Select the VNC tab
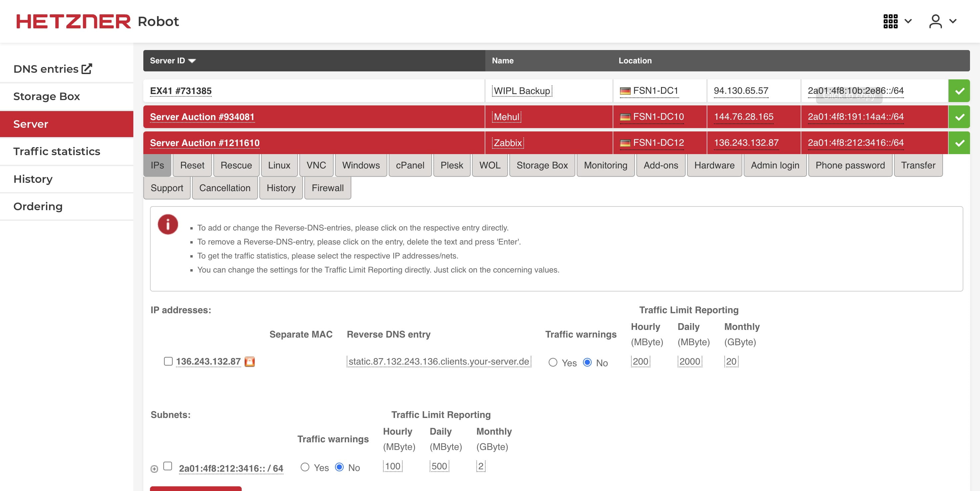Image resolution: width=980 pixels, height=491 pixels. [x=317, y=165]
